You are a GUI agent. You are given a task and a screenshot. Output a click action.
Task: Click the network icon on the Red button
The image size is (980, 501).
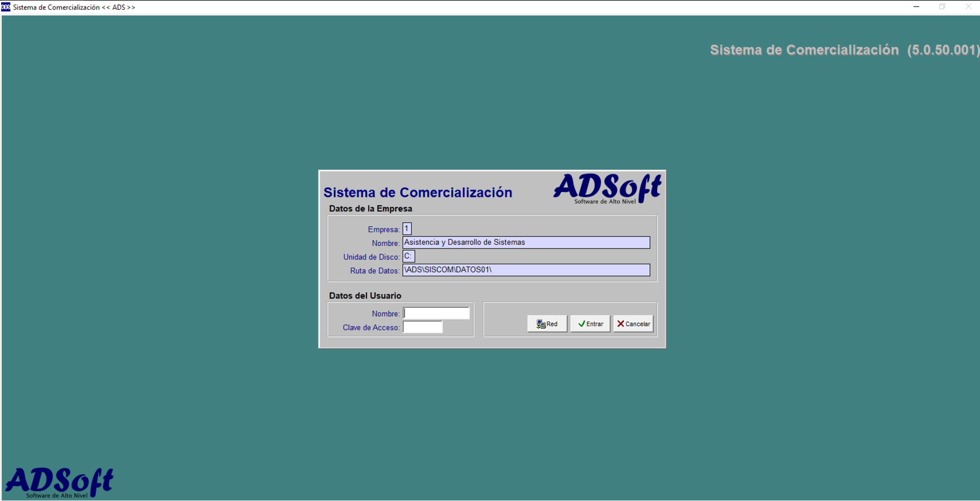click(541, 324)
